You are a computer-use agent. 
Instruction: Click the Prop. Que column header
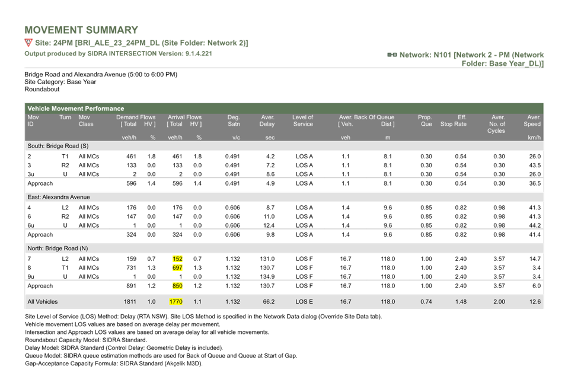click(x=425, y=120)
